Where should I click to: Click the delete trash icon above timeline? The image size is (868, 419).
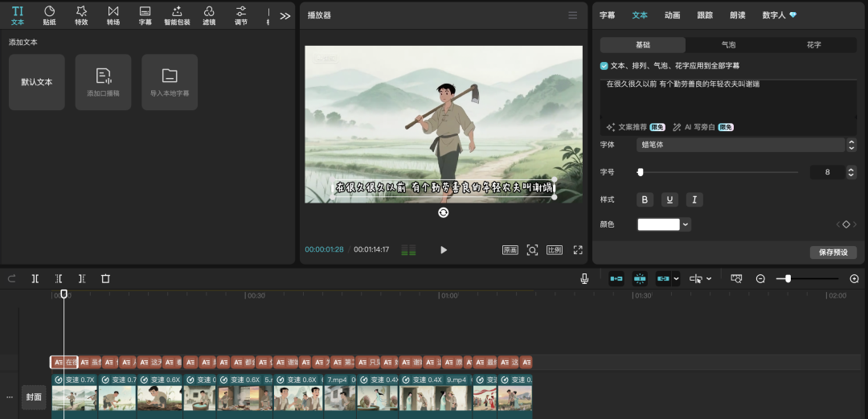coord(105,278)
